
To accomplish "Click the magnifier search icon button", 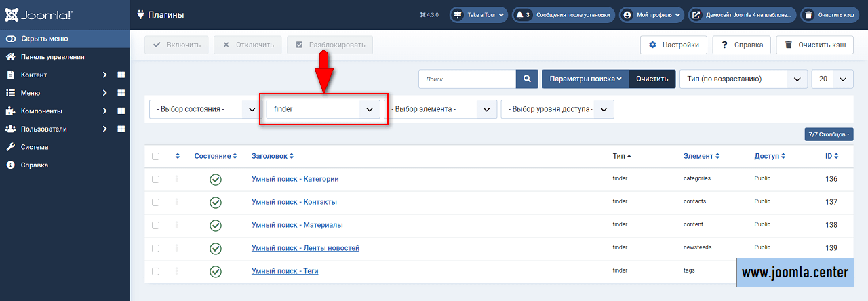I will pyautogui.click(x=526, y=79).
